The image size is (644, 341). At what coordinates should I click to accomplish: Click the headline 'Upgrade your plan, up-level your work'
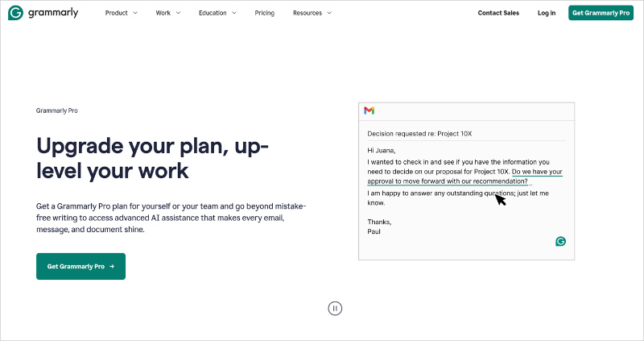(152, 158)
